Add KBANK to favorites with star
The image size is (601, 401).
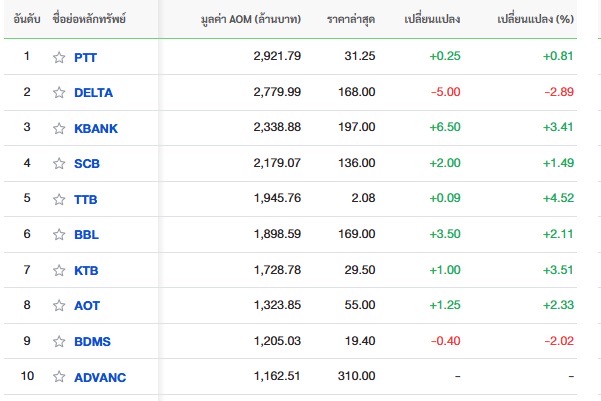click(x=59, y=128)
